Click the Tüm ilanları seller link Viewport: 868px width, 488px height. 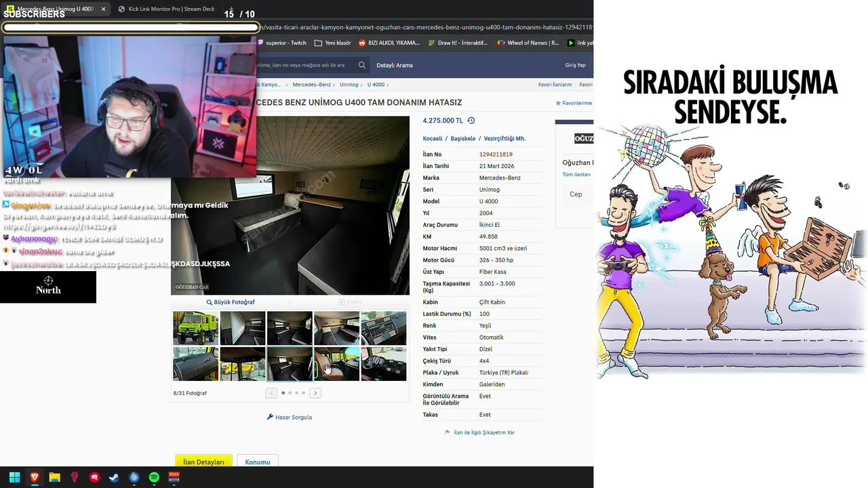576,175
